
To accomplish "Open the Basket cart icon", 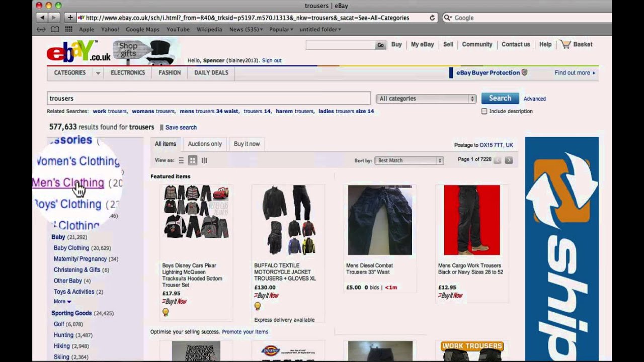I will click(566, 44).
